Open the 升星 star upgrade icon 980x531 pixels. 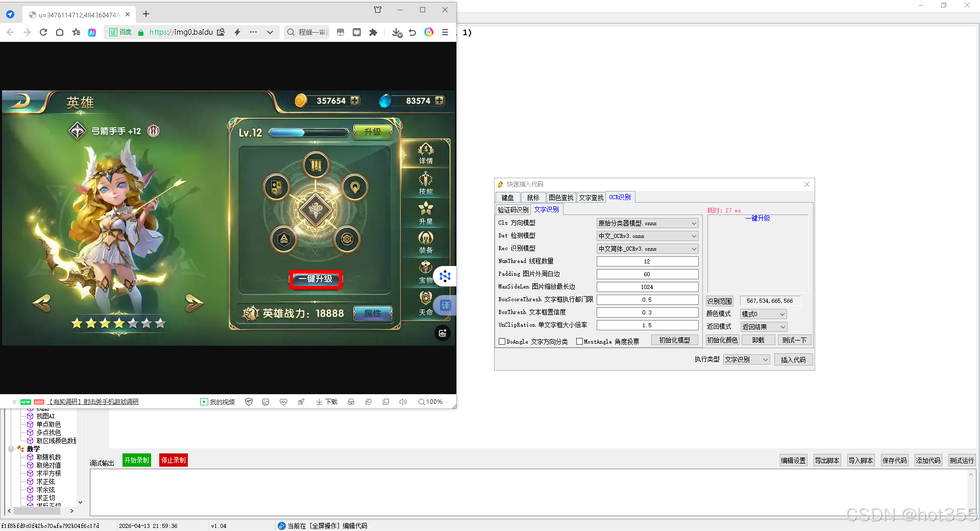(426, 213)
